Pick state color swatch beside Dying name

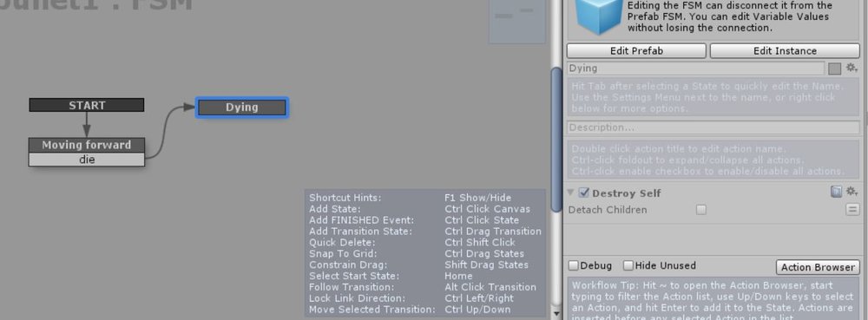pyautogui.click(x=835, y=69)
